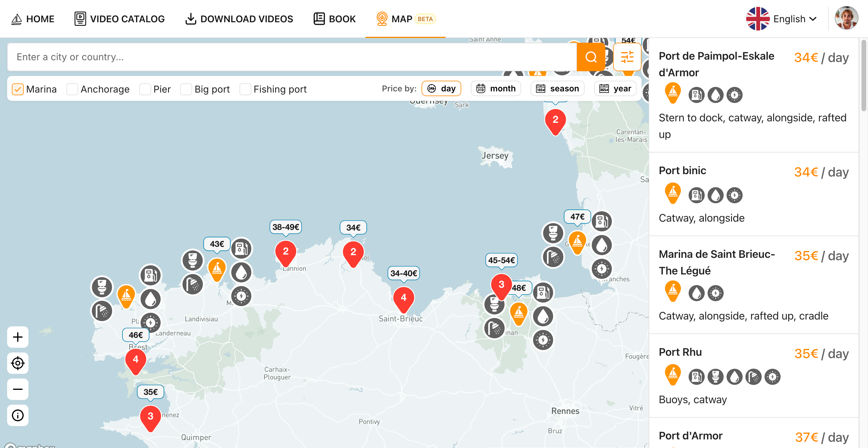The width and height of the screenshot is (868, 448).
Task: Enable the Pier checkbox
Action: [145, 89]
